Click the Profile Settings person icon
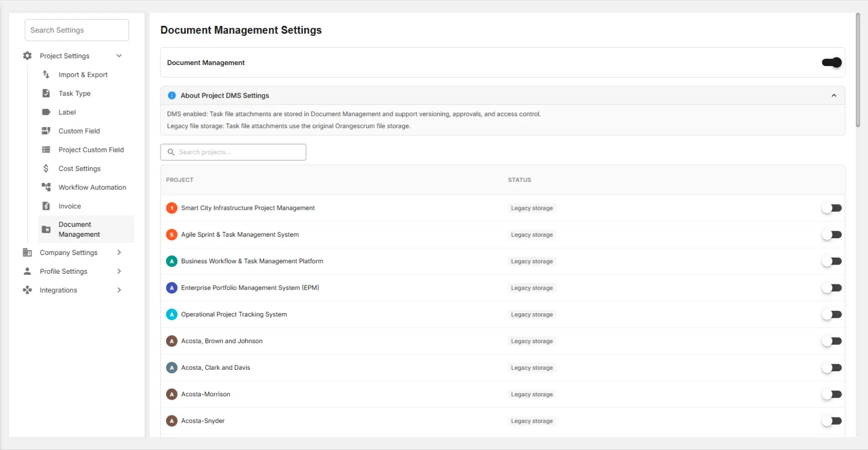Image resolution: width=868 pixels, height=450 pixels. 27,271
